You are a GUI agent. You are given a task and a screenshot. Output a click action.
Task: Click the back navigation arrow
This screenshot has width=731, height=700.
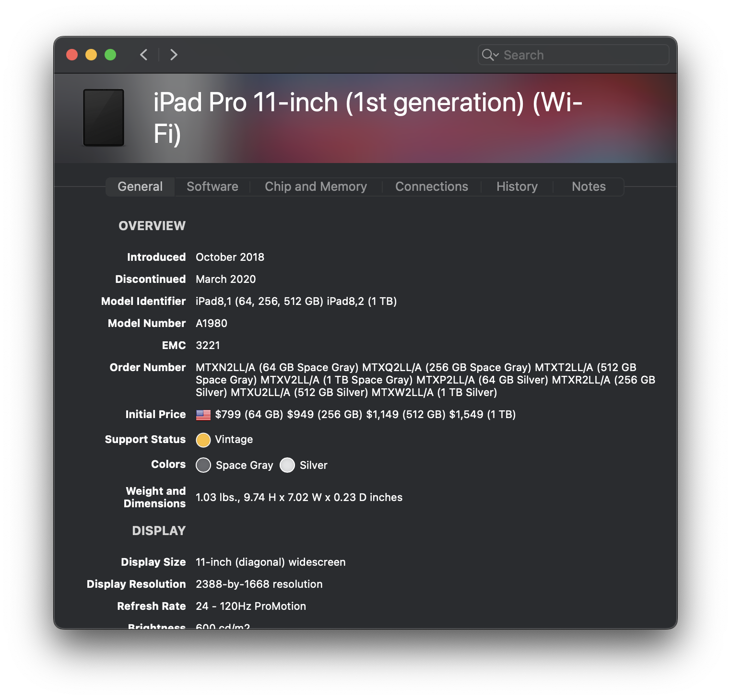click(x=144, y=55)
